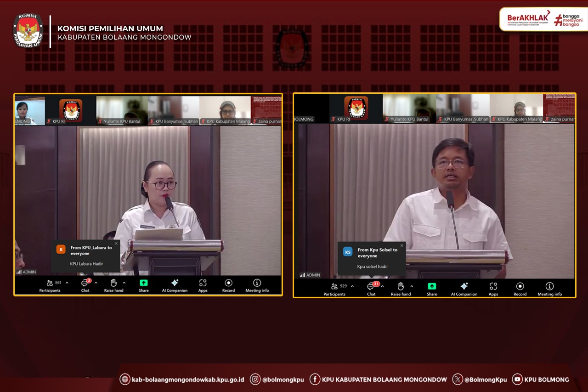Expand chevron beside Chat in right Zoom window

point(382,286)
